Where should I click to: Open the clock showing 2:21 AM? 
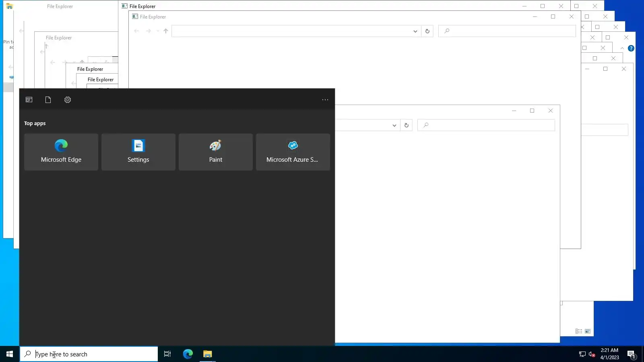point(609,354)
